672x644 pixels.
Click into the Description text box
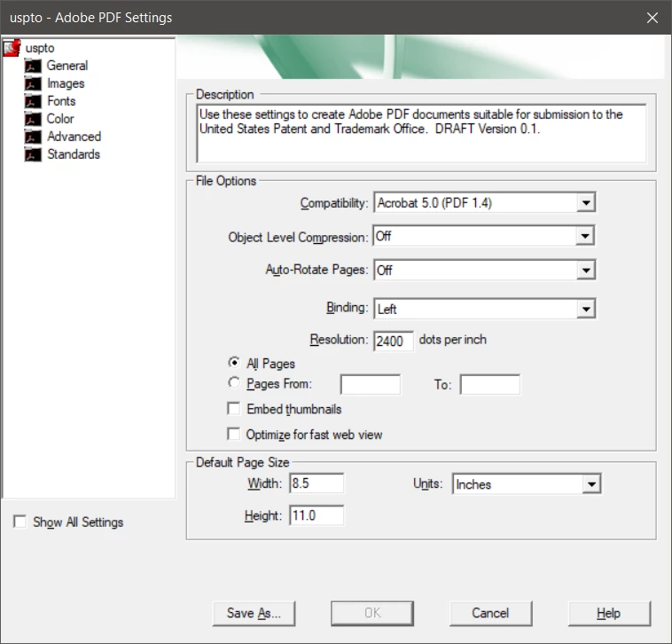[421, 133]
